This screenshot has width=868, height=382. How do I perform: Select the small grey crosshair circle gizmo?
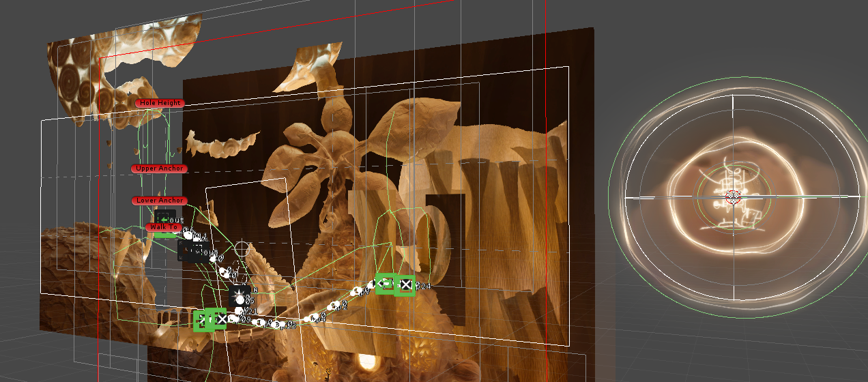tap(242, 248)
